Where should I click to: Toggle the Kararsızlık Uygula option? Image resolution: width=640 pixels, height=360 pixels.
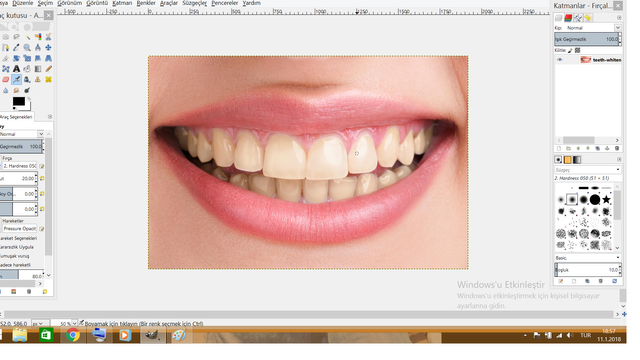17,247
